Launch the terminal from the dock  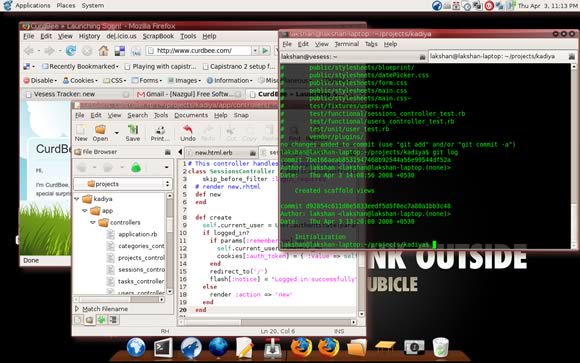point(163,347)
